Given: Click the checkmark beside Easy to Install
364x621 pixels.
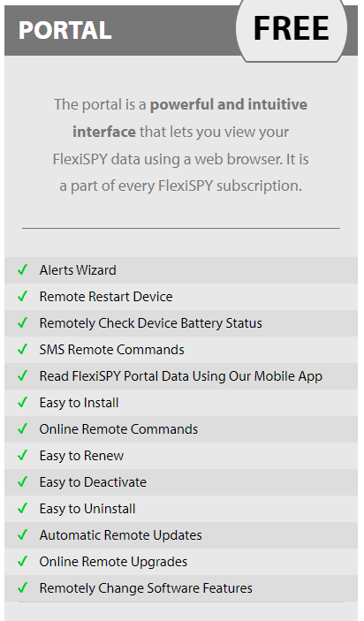Looking at the screenshot, I should point(23,403).
